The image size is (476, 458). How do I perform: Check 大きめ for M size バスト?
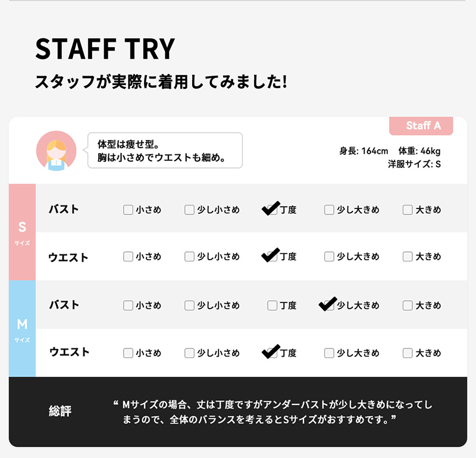pos(408,306)
